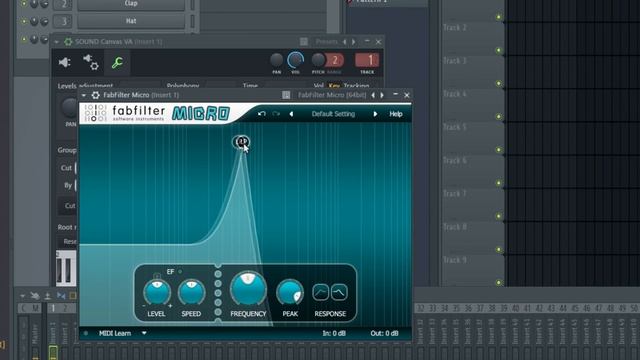Screen dimensions: 640x360
Task: Toggle the EF envelope follower indicator
Action: [180, 271]
